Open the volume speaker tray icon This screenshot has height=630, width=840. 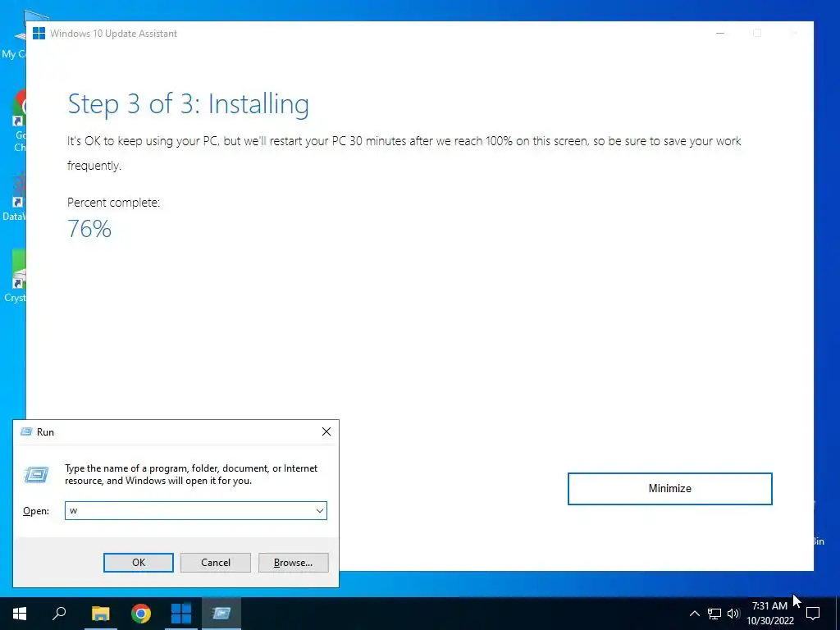pyautogui.click(x=733, y=614)
